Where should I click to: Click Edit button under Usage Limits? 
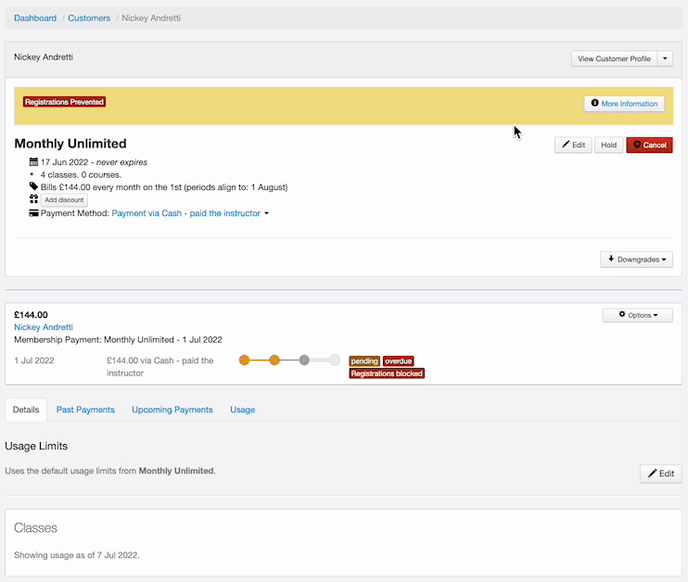click(661, 473)
